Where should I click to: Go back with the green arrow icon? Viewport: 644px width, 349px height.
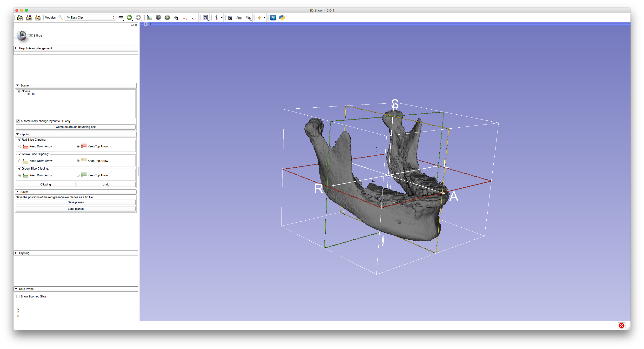pyautogui.click(x=129, y=18)
